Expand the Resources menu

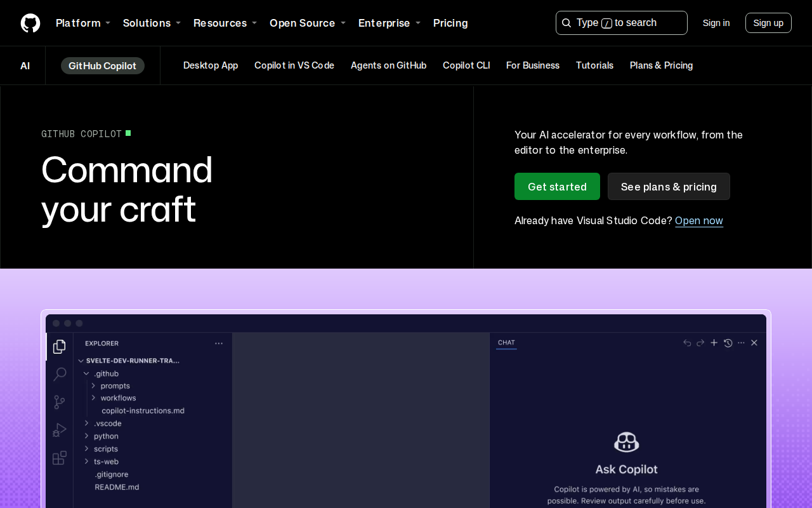[x=225, y=23]
